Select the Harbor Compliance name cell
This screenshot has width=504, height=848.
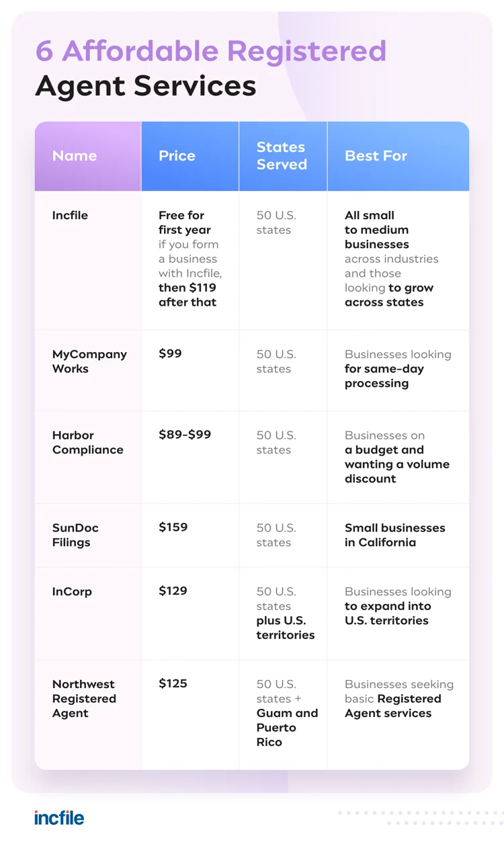coord(87,443)
